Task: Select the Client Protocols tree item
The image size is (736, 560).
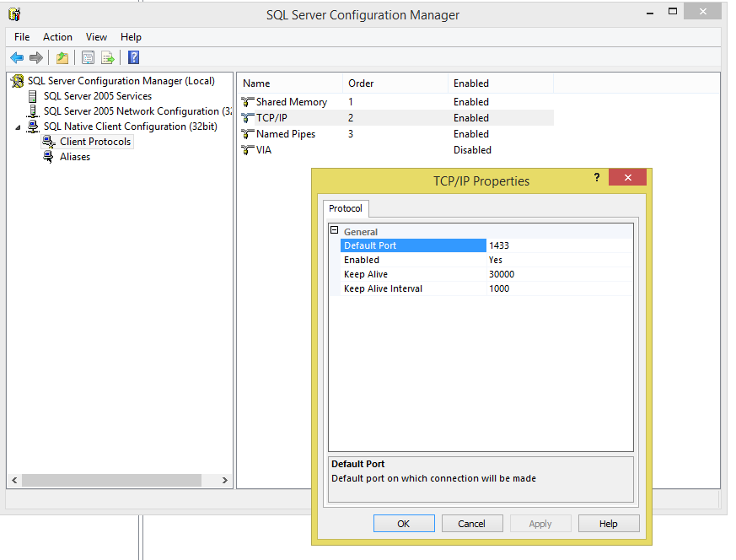Action: pyautogui.click(x=95, y=142)
